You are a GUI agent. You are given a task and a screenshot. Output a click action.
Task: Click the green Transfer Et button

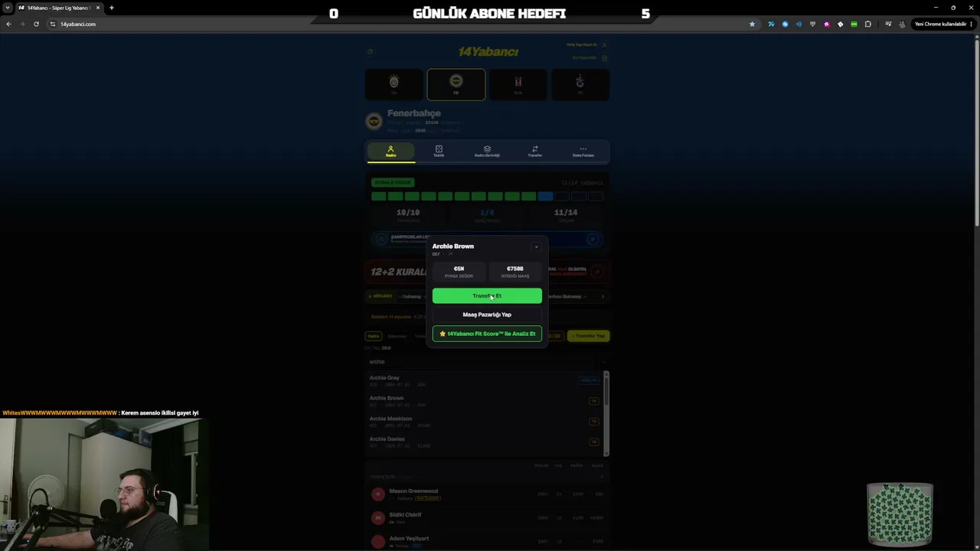[487, 296]
